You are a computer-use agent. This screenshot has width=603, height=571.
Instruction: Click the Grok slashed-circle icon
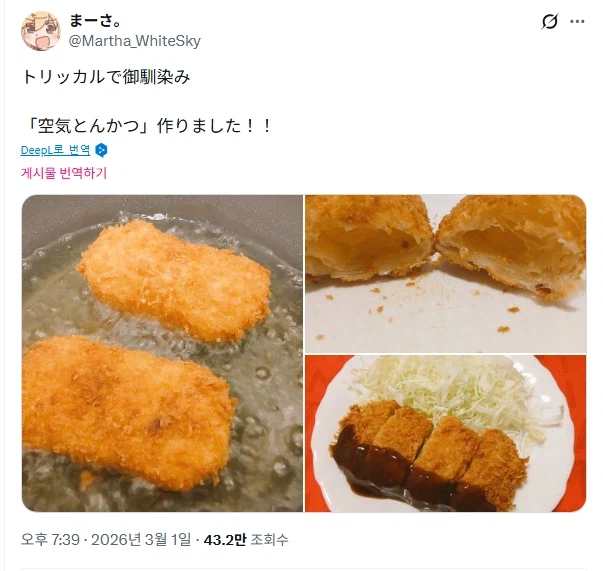click(549, 22)
